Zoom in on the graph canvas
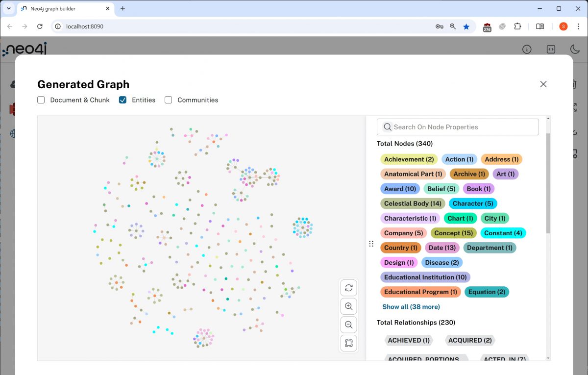Viewport: 588px width, 375px height. tap(348, 306)
